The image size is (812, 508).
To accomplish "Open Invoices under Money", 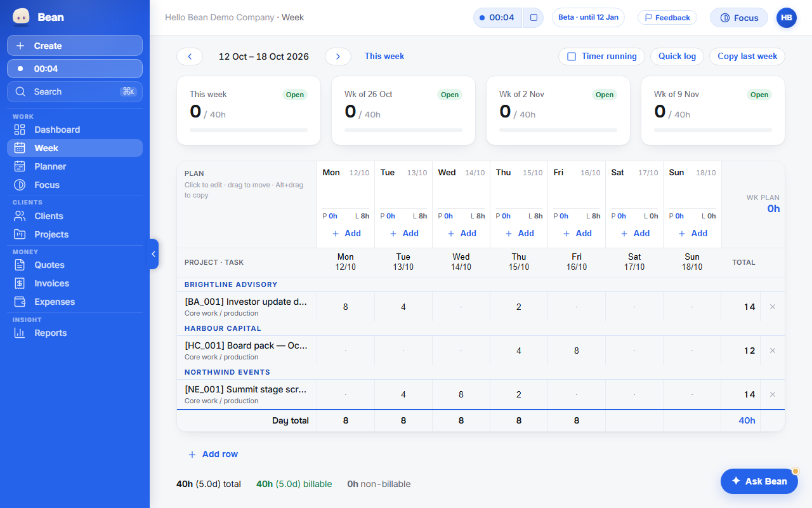I will (x=75, y=283).
